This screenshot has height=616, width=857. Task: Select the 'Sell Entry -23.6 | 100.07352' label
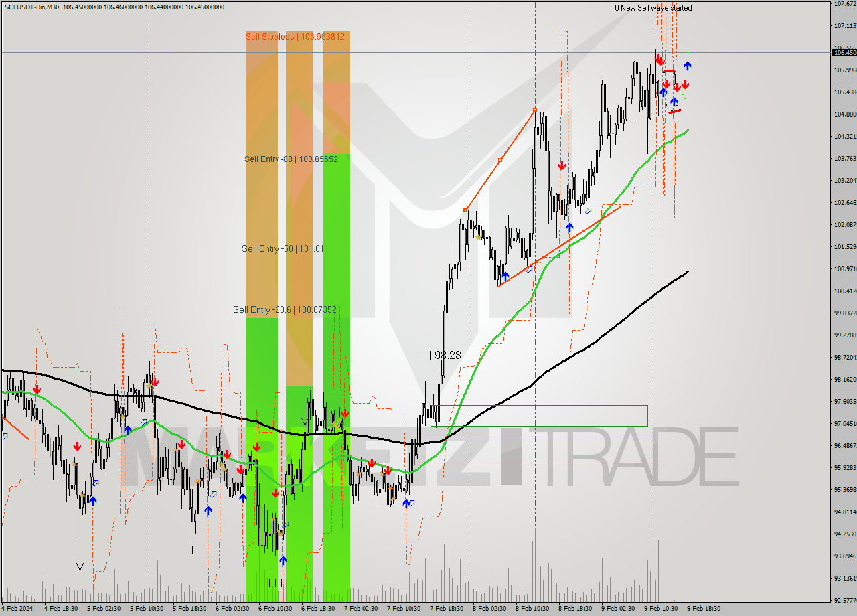tap(285, 309)
